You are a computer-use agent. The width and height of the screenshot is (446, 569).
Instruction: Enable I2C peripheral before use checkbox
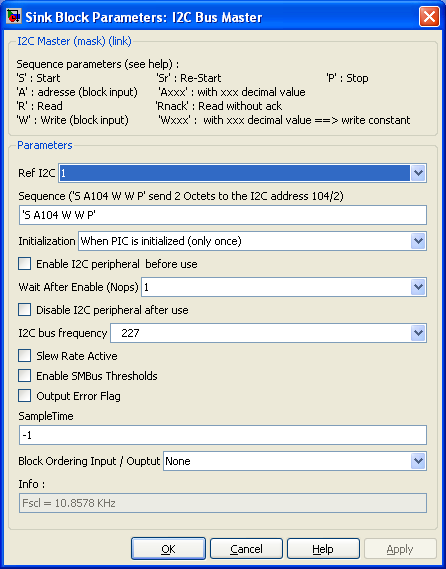(x=24, y=264)
